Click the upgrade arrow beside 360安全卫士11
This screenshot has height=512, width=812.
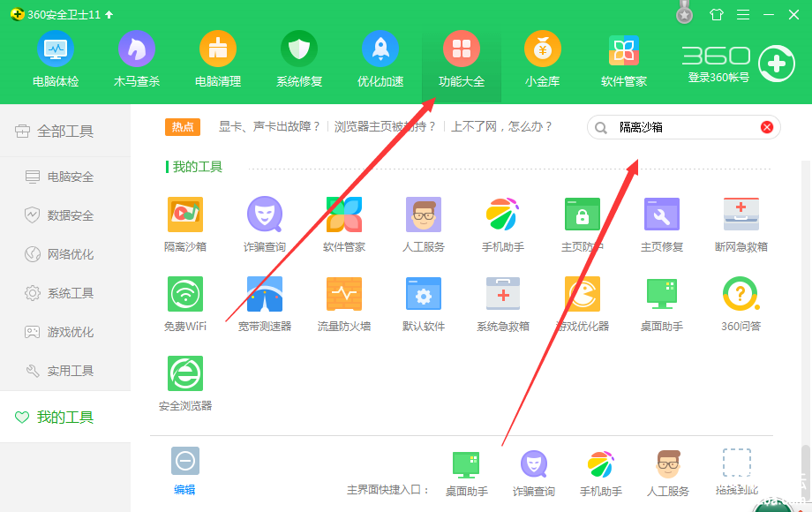(109, 14)
